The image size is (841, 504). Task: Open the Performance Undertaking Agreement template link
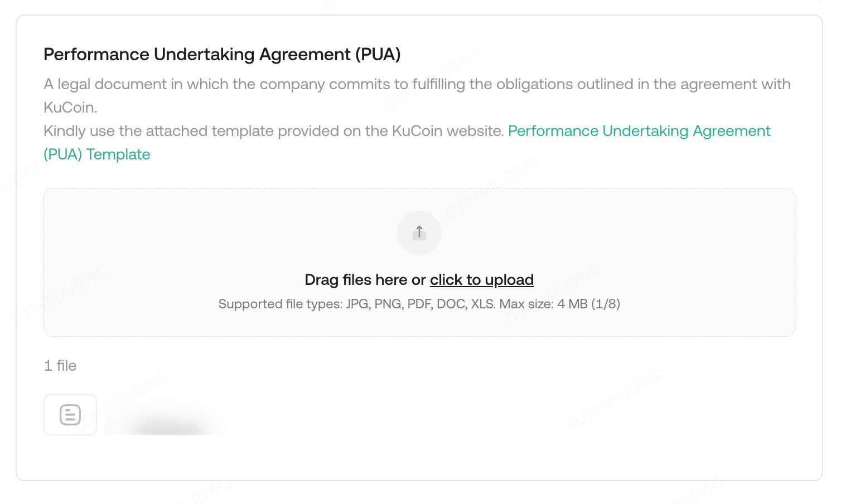pyautogui.click(x=639, y=131)
